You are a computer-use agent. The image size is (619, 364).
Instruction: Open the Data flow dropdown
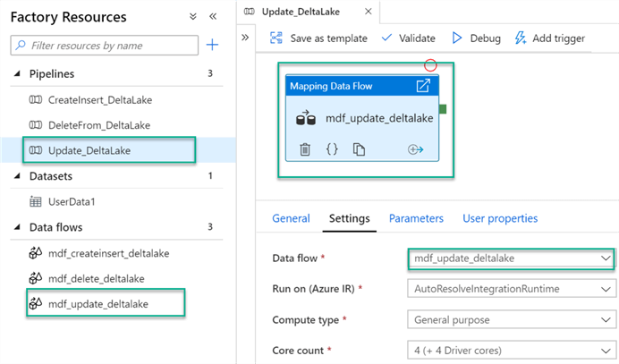(512, 258)
